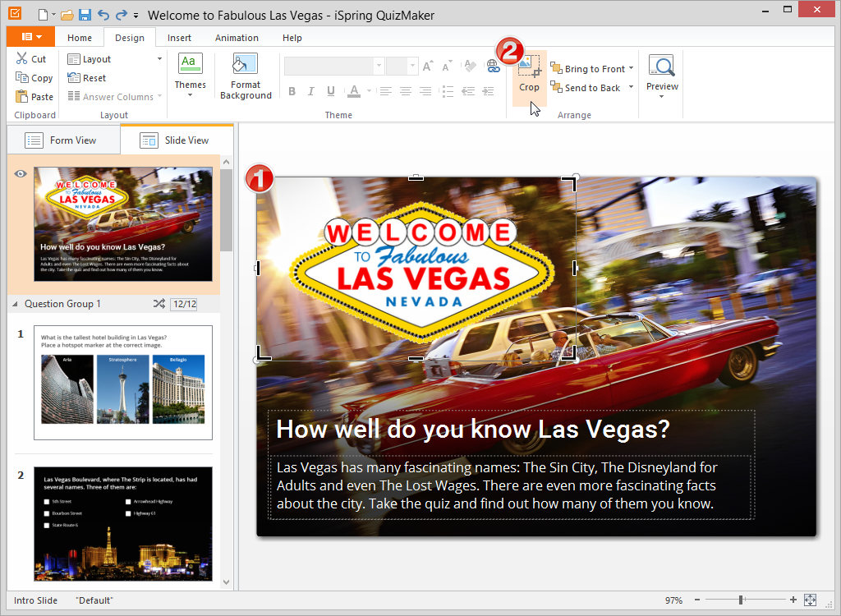Click the shuffle icon beside Question Group 1
This screenshot has height=616, width=841.
click(159, 304)
